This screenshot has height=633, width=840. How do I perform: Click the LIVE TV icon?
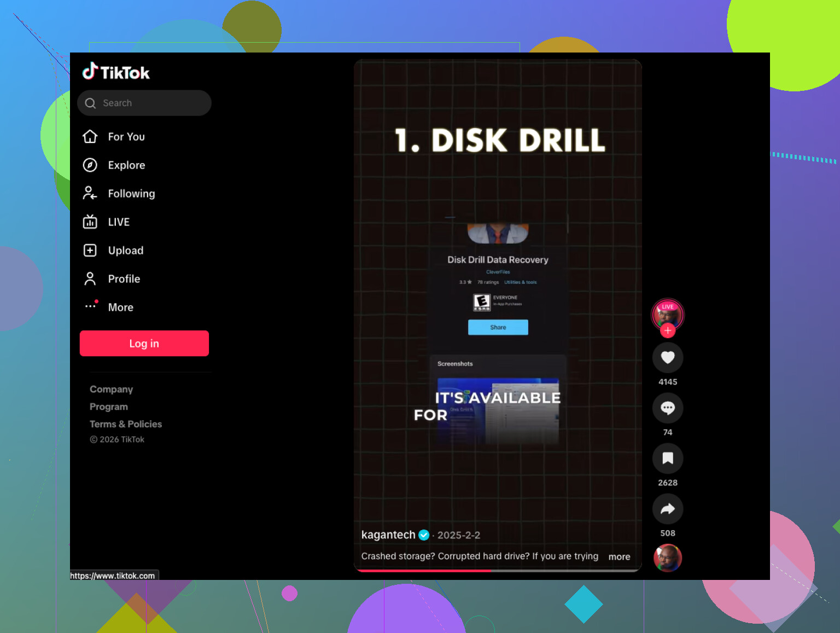[x=90, y=222]
